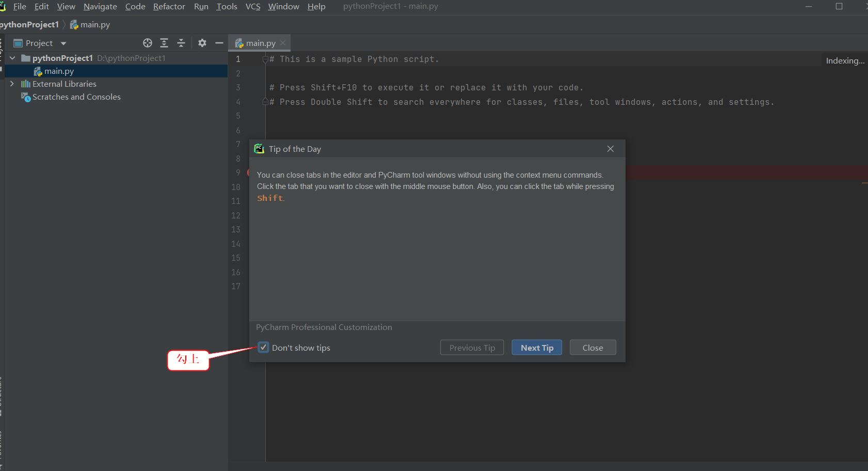Image resolution: width=868 pixels, height=471 pixels.
Task: Click line number 1 in the gutter
Action: 238,59
